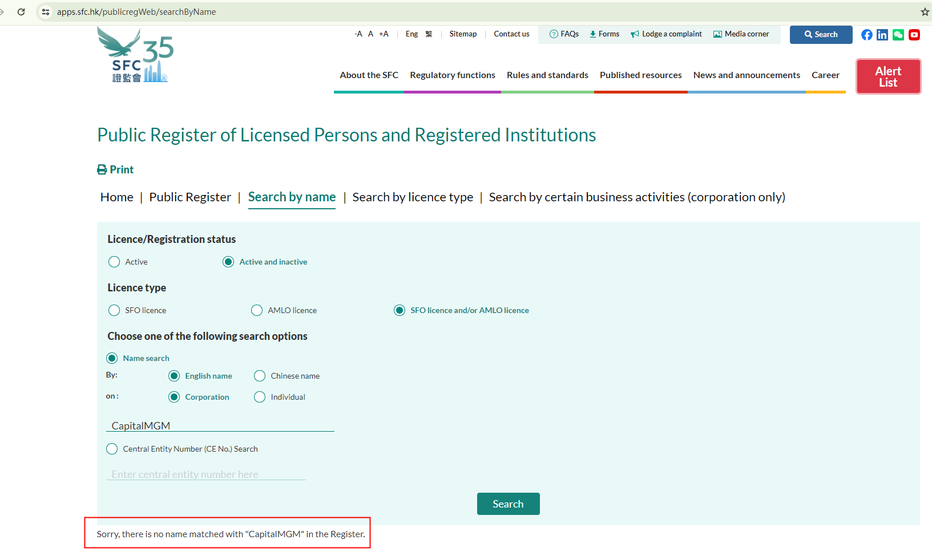This screenshot has height=560, width=932.
Task: Open the SFC LinkedIn icon
Action: click(x=882, y=35)
